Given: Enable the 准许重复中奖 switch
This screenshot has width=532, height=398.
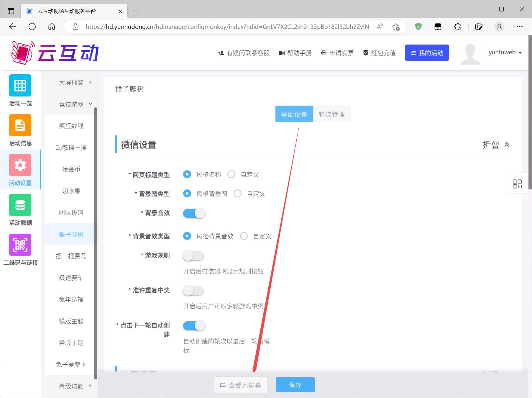Looking at the screenshot, I should coord(193,290).
